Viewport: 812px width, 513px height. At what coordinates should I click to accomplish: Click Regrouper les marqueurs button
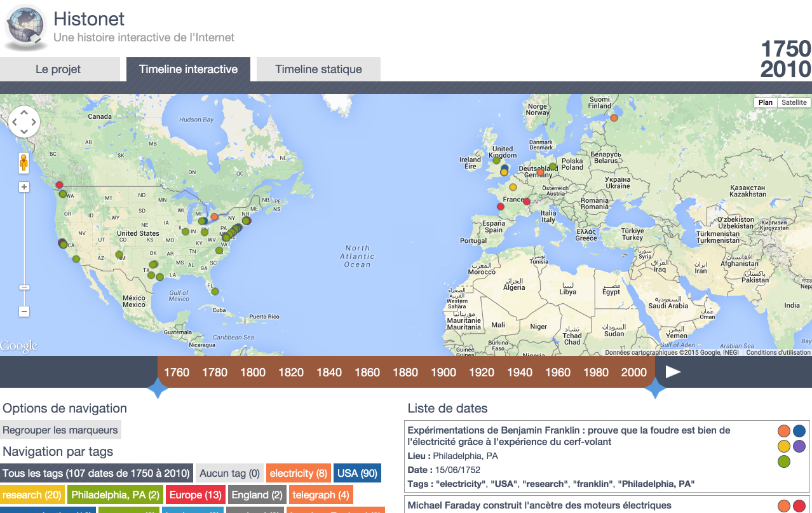pyautogui.click(x=60, y=430)
